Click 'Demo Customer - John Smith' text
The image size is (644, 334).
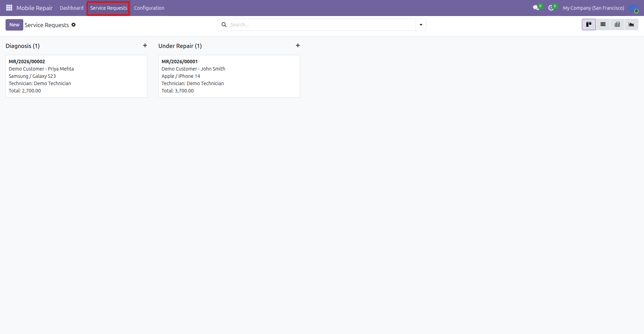pyautogui.click(x=193, y=69)
